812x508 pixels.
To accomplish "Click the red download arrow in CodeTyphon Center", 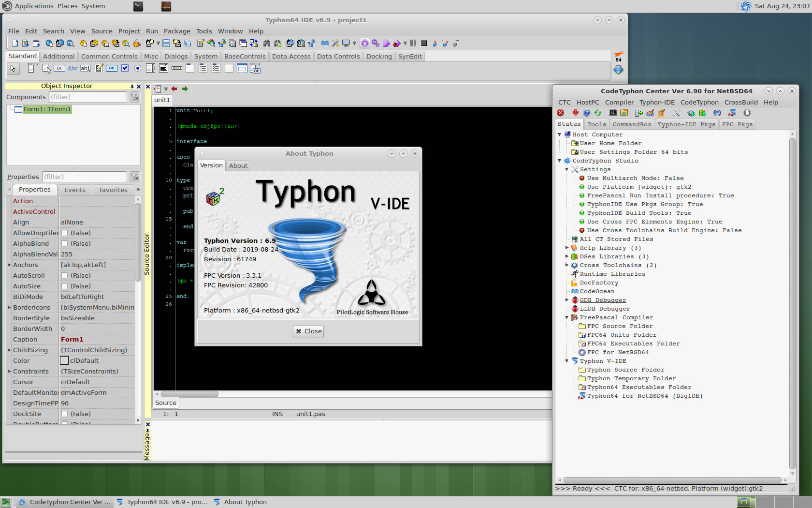I will coord(575,113).
